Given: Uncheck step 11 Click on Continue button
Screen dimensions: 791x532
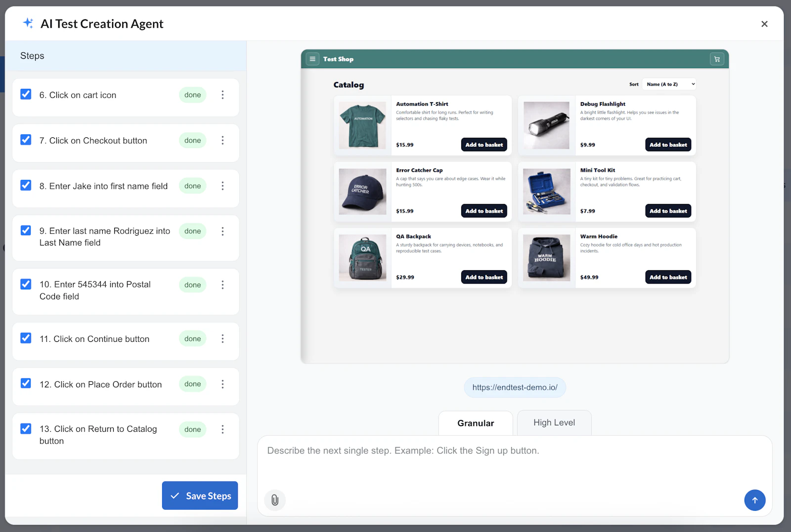Looking at the screenshot, I should click(26, 337).
